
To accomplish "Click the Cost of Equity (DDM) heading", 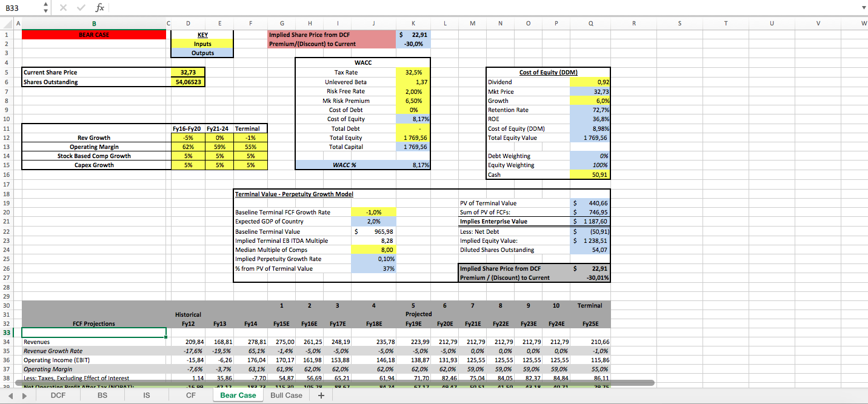I will (x=548, y=73).
